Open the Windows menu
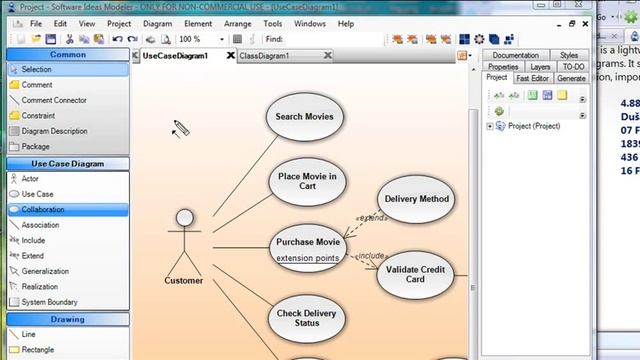Screen dimensions: 640x360 coord(310,24)
